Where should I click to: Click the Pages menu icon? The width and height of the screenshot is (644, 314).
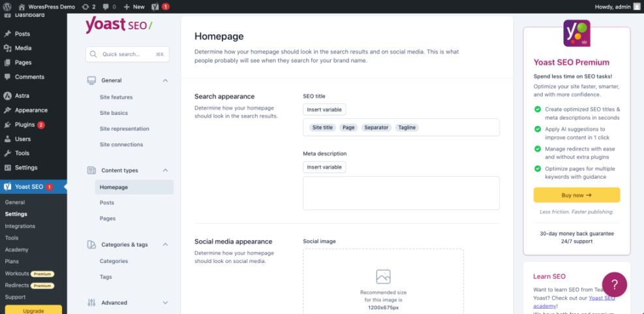[7, 63]
